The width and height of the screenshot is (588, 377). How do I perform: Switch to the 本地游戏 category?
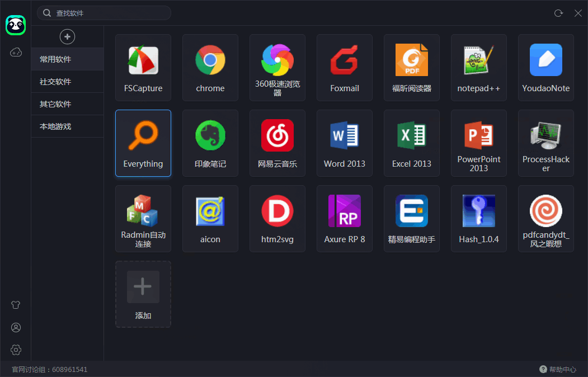[68, 126]
